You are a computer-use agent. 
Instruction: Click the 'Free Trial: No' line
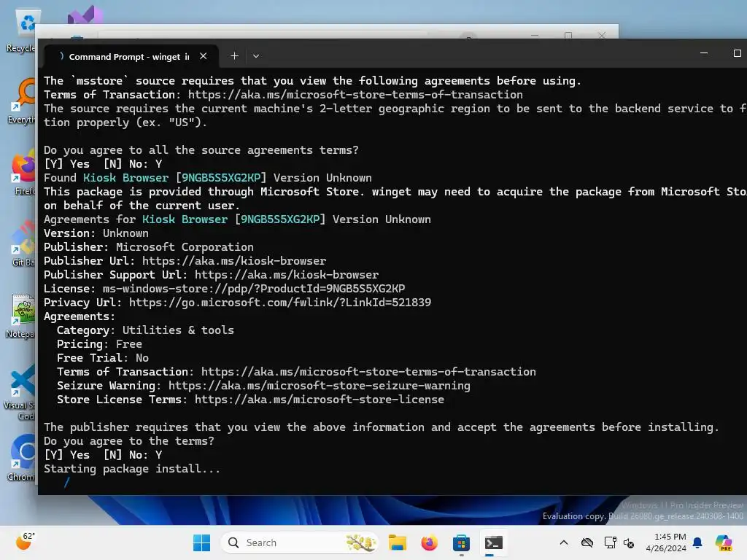click(102, 358)
